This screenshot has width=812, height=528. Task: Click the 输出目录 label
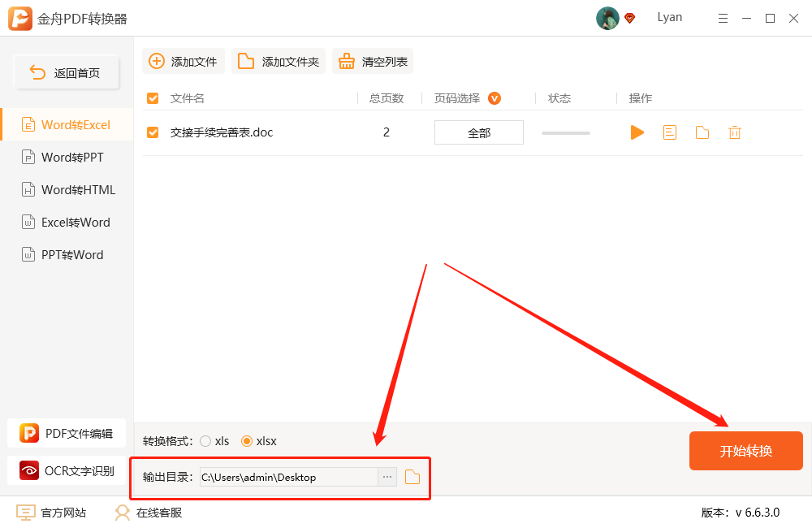[168, 477]
